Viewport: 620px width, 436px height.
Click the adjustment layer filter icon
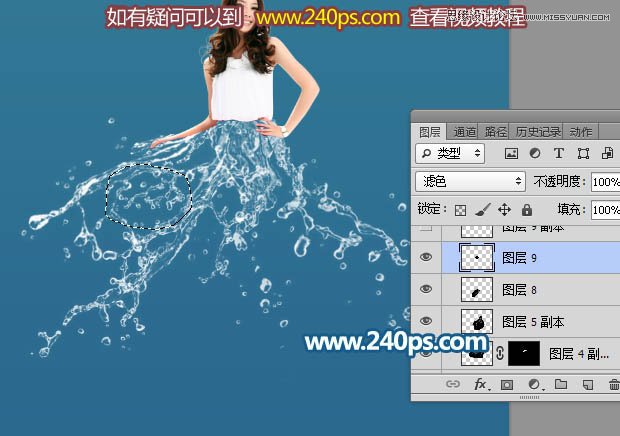pyautogui.click(x=535, y=153)
